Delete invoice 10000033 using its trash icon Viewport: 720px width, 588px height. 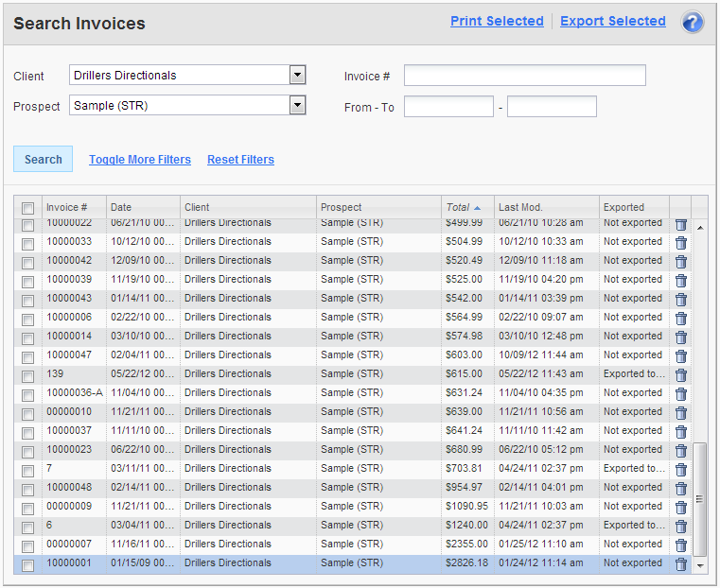[680, 243]
